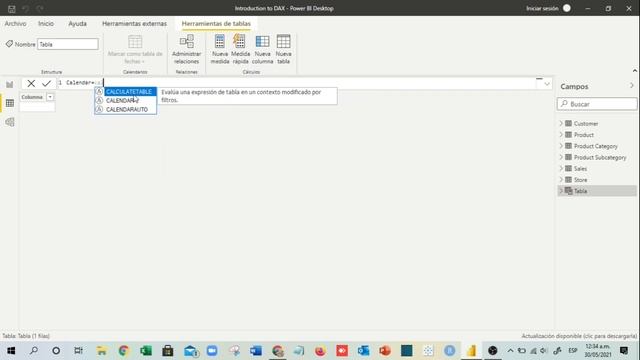Switch to Data view icon

(x=10, y=103)
